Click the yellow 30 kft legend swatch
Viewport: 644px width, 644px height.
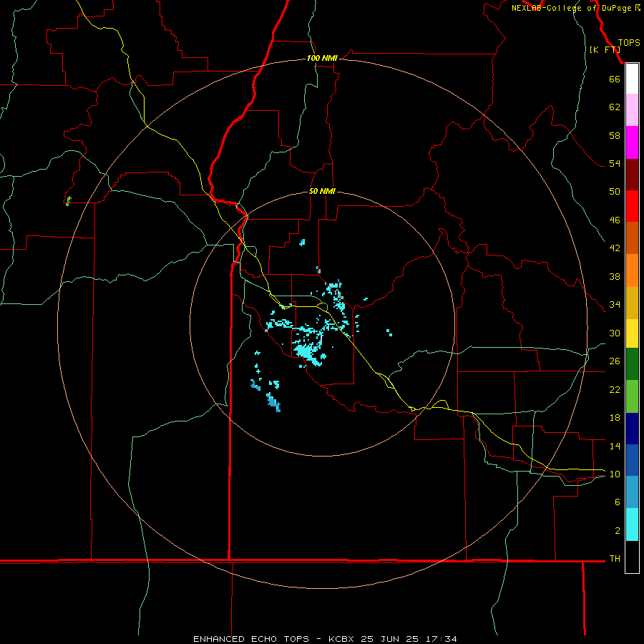coord(632,333)
